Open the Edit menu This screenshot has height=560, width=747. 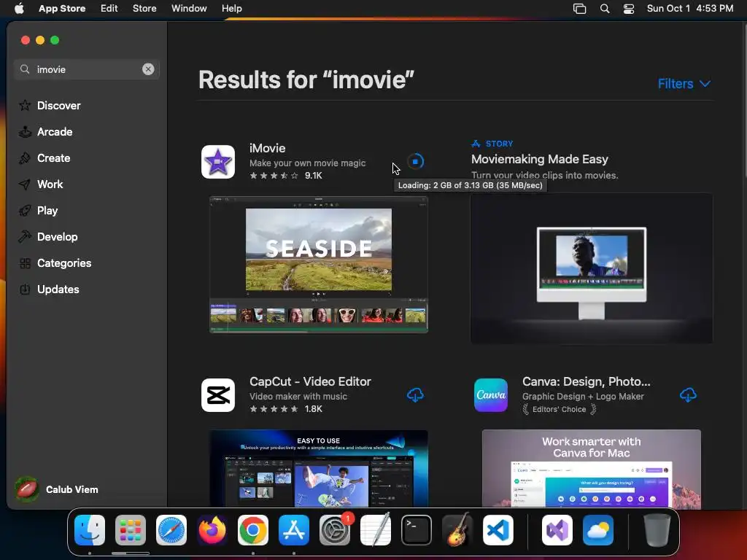tap(109, 8)
